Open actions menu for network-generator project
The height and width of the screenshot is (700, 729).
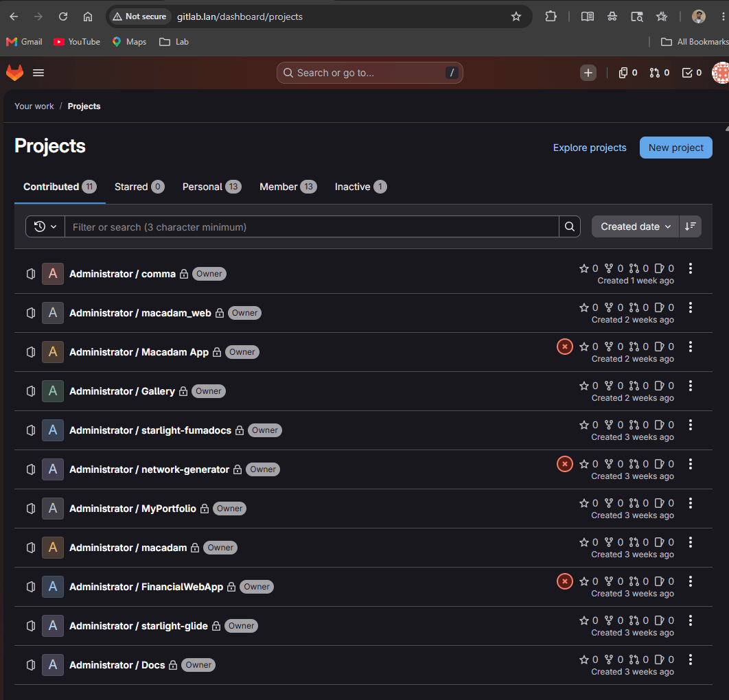(691, 463)
